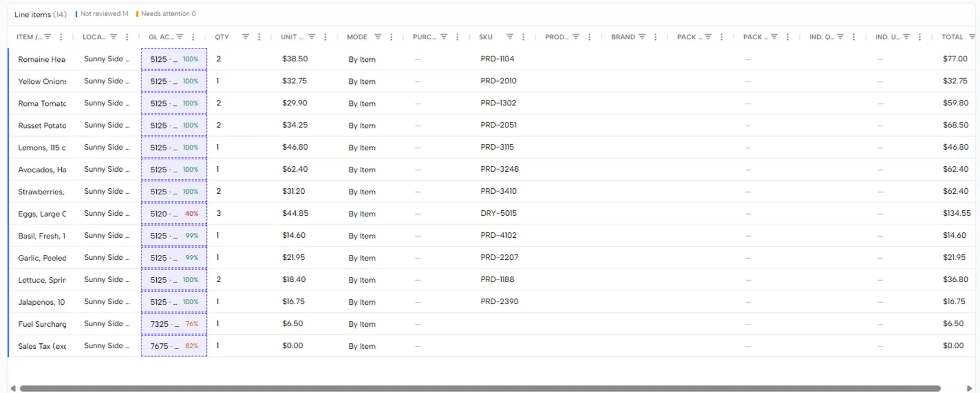The image size is (980, 393).
Task: Filter the GL ACCOUNT column
Action: 179,37
